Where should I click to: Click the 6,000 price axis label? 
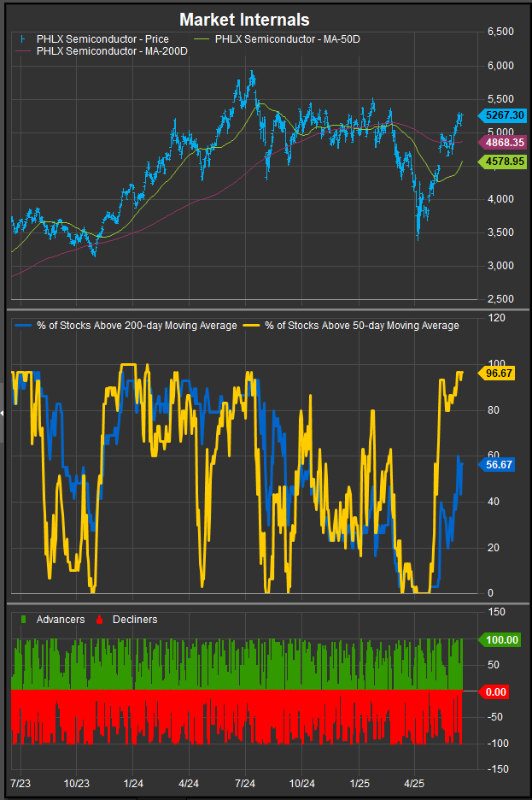click(500, 65)
